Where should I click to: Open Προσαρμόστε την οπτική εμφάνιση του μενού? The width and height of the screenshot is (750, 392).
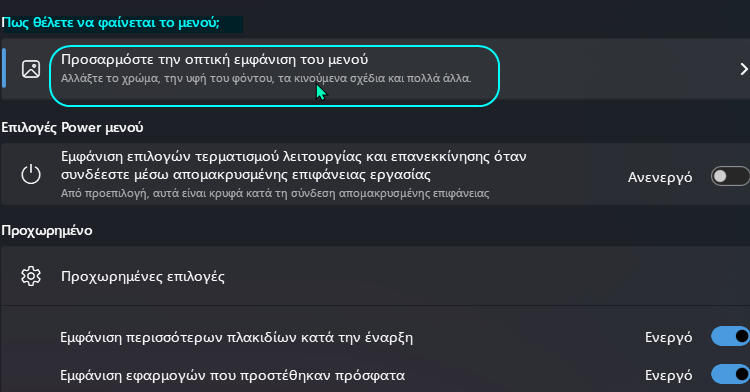coord(215,60)
